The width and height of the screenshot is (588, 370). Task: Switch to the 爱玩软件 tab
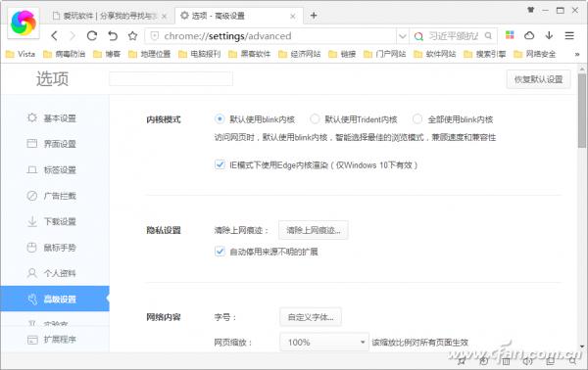pos(109,16)
